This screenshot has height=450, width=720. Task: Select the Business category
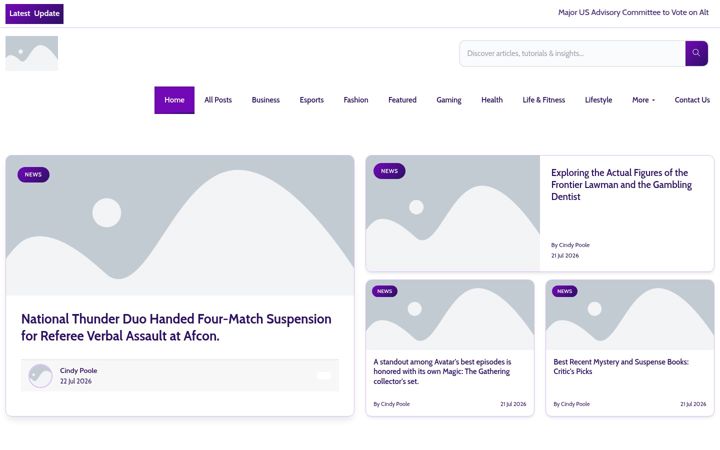(x=265, y=100)
